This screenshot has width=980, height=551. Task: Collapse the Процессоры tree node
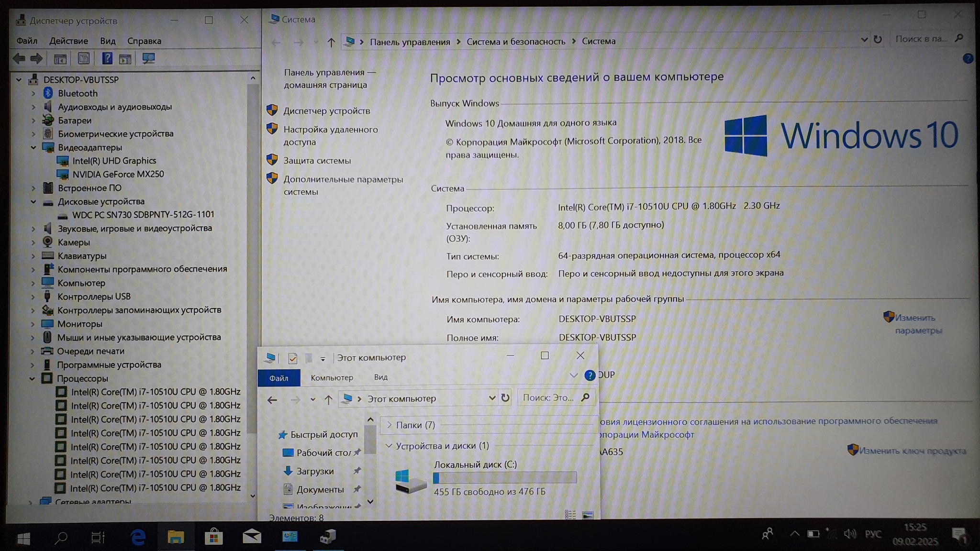click(32, 379)
